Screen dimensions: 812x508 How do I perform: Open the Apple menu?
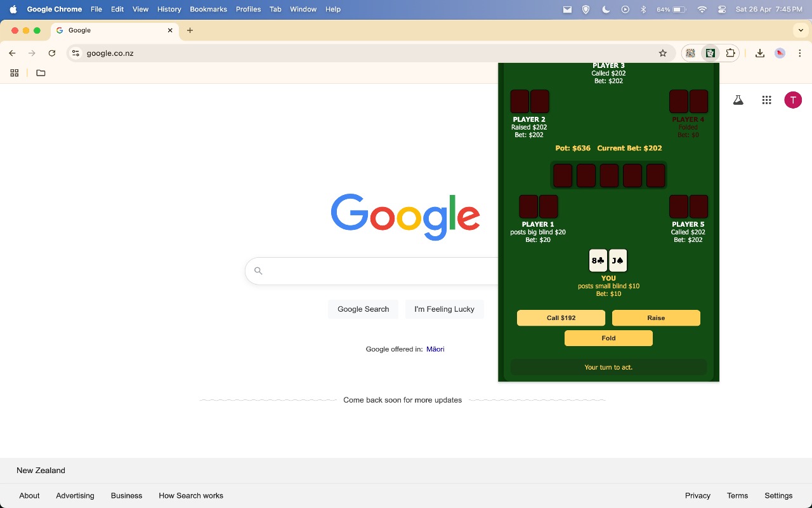[13, 10]
